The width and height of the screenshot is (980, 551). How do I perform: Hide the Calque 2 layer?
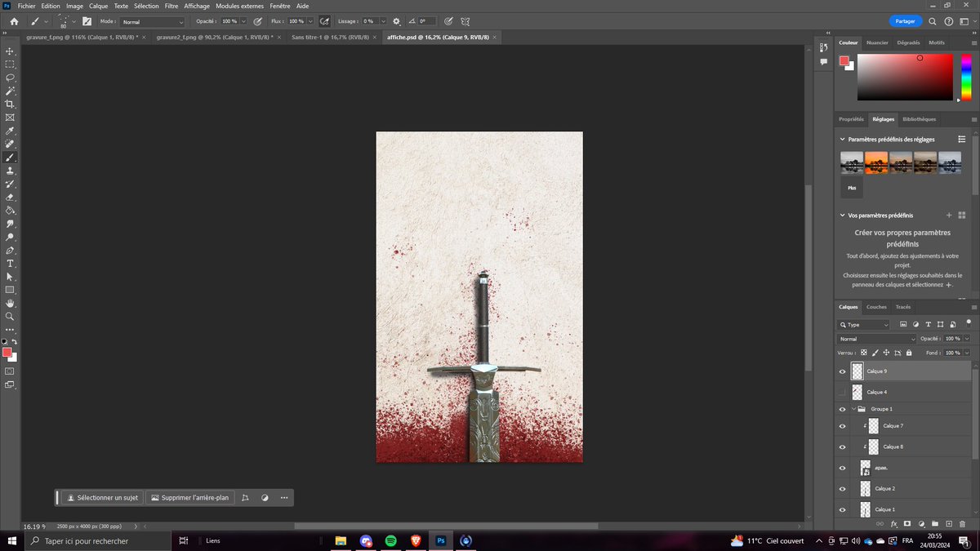(843, 488)
